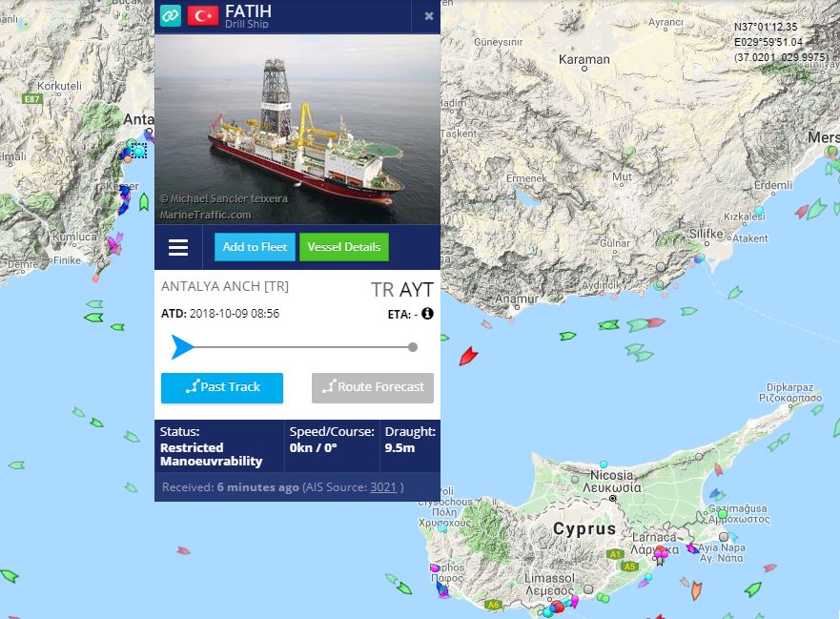Click the Route Forecast button

[373, 387]
